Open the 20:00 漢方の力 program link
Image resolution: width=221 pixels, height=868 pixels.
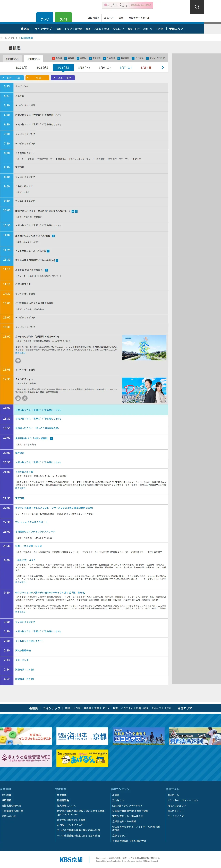[x=20, y=453]
